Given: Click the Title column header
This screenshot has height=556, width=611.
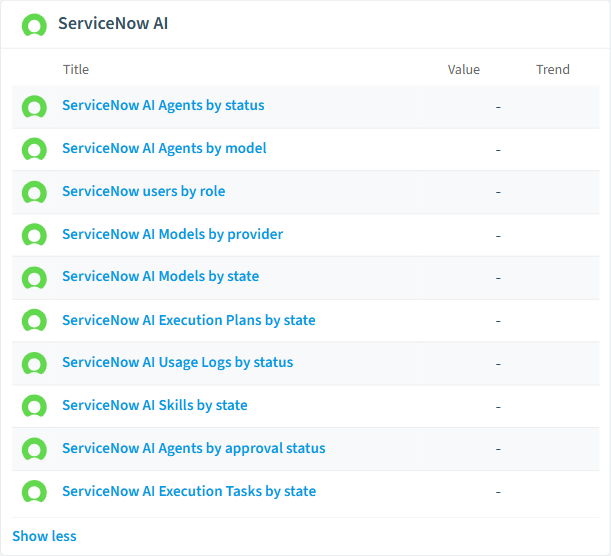Looking at the screenshot, I should click(76, 69).
